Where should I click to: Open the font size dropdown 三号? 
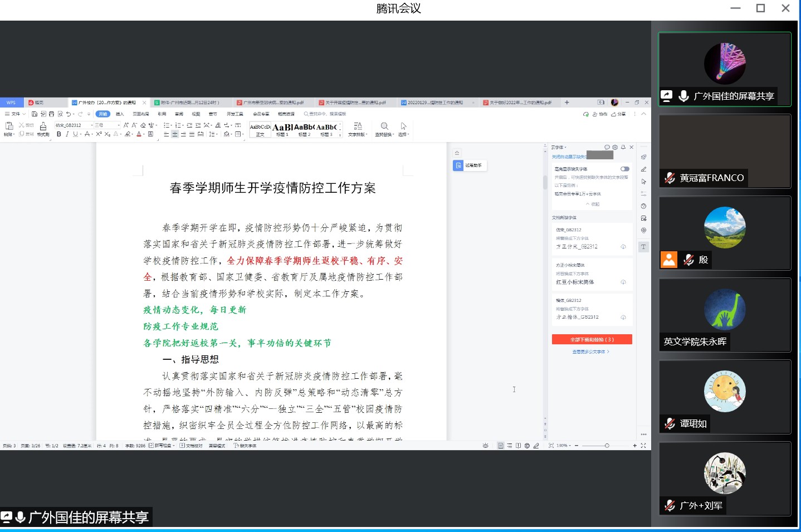(x=107, y=125)
